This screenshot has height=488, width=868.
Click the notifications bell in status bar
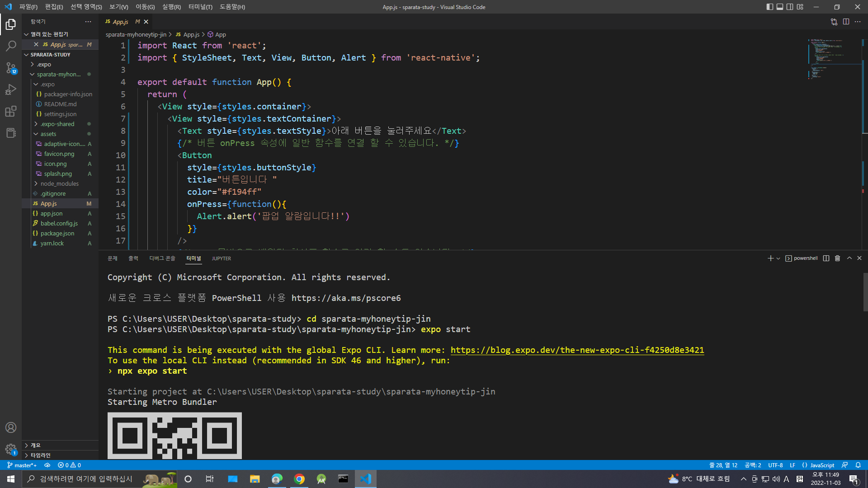[x=858, y=465]
